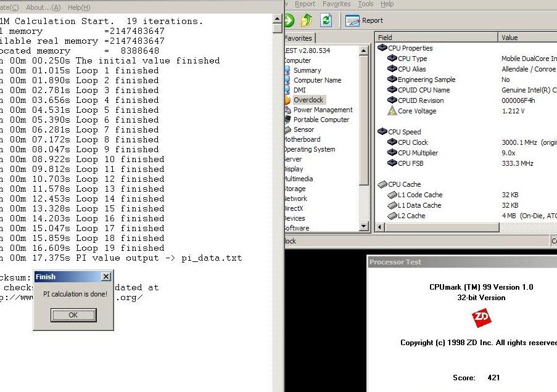Click the L1 Code Cache row icon

point(392,195)
